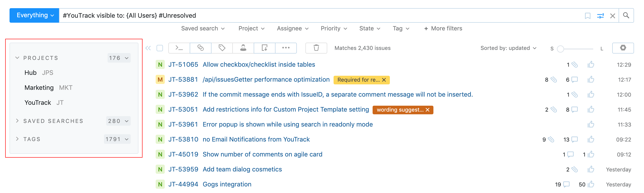Viewport: 644px width, 193px height.
Task: Save search with the bookmark icon
Action: tap(587, 16)
